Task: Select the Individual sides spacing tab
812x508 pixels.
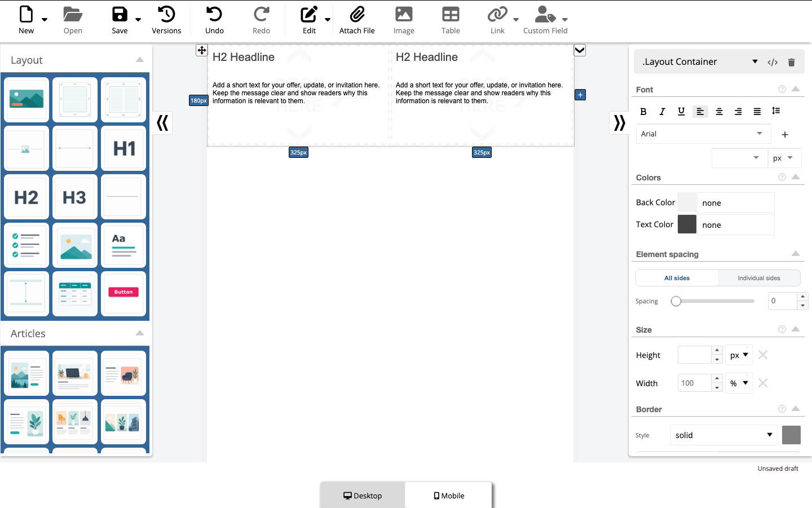Action: click(x=759, y=278)
